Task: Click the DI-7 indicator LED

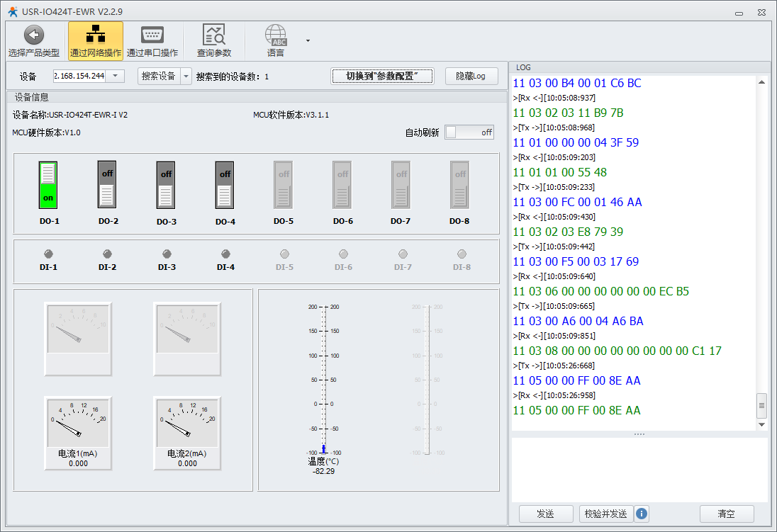Action: pos(403,254)
